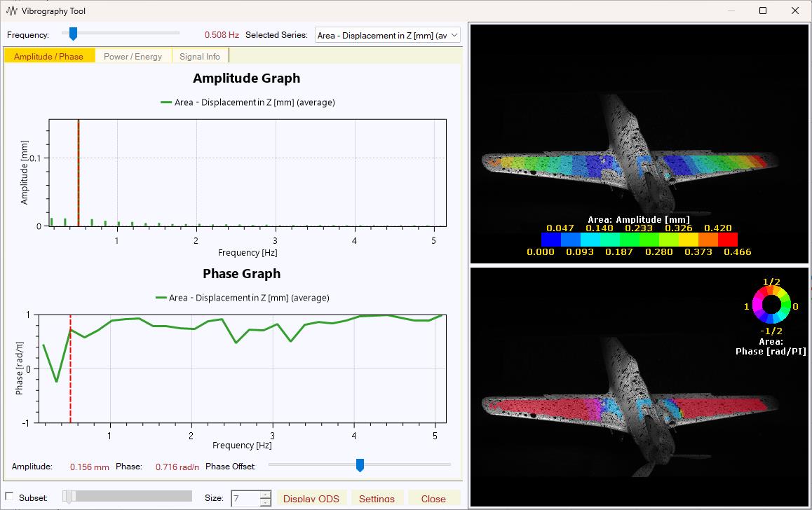Close the tool with the Close button
The image size is (812, 510).
(433, 497)
